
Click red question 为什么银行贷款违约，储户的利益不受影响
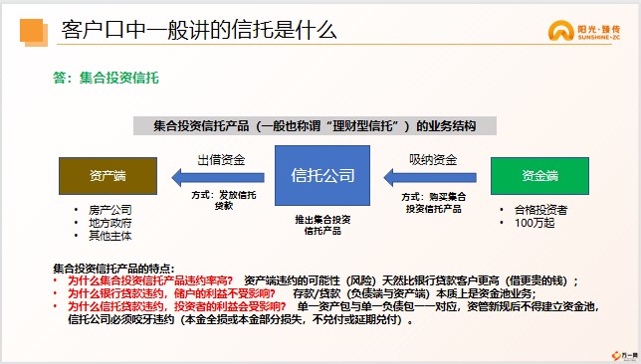pos(171,293)
